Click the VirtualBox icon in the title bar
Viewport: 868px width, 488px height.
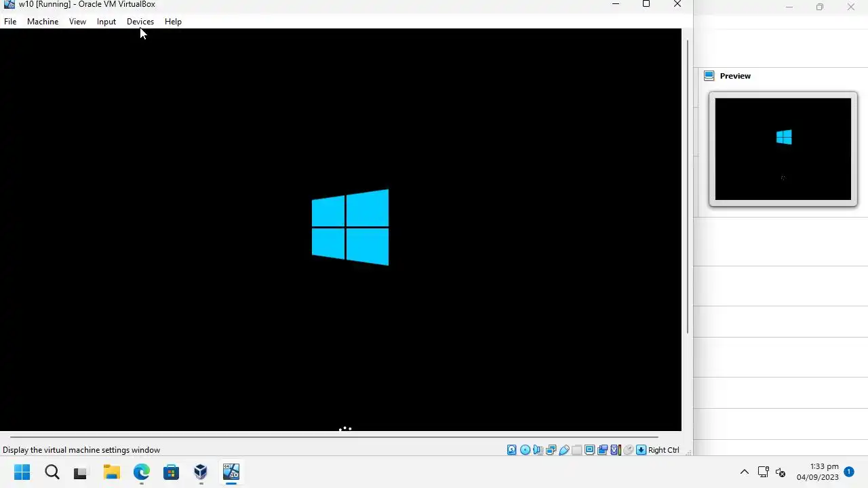point(9,4)
